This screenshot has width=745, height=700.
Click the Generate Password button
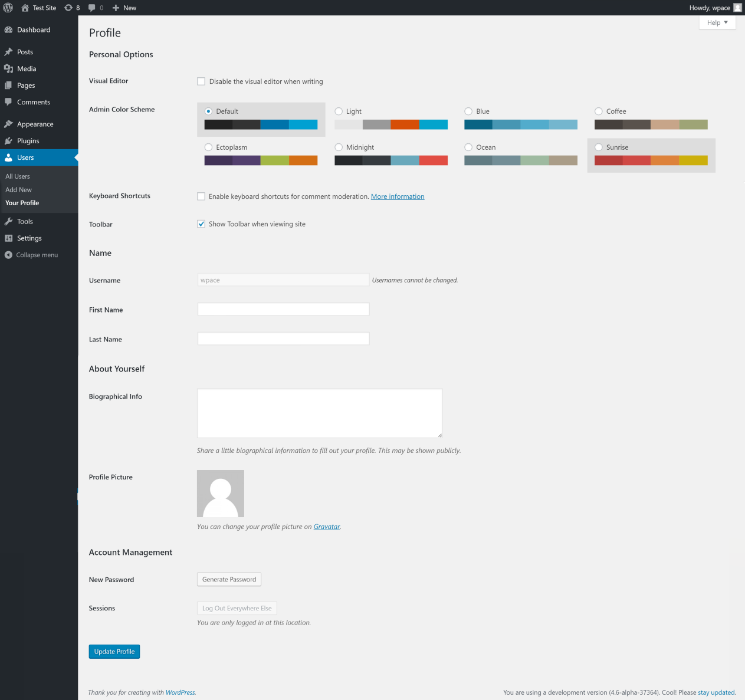pyautogui.click(x=229, y=579)
